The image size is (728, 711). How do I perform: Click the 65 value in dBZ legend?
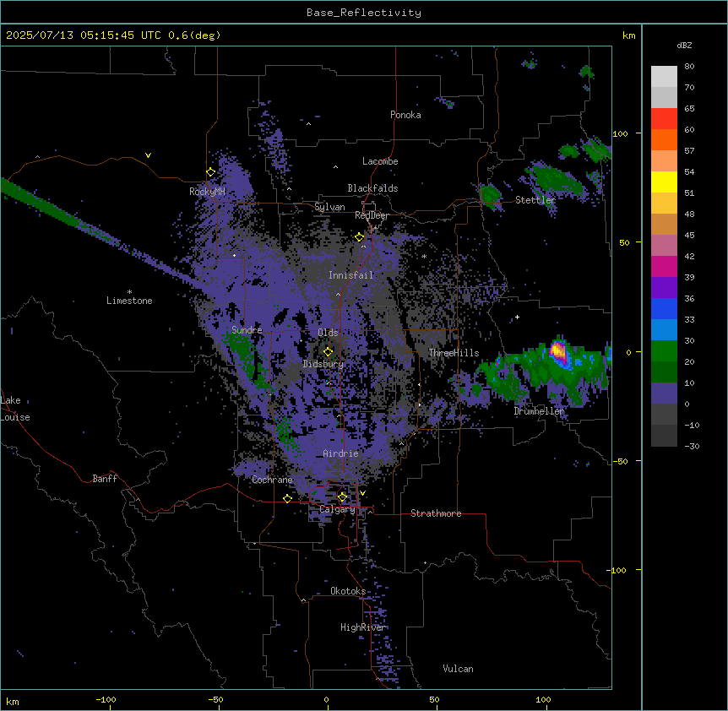689,109
